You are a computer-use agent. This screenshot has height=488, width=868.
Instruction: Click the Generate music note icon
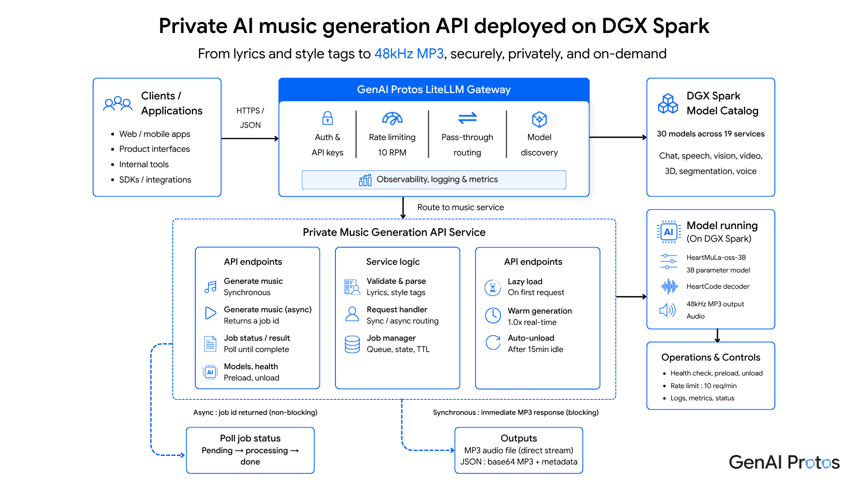pyautogui.click(x=210, y=286)
